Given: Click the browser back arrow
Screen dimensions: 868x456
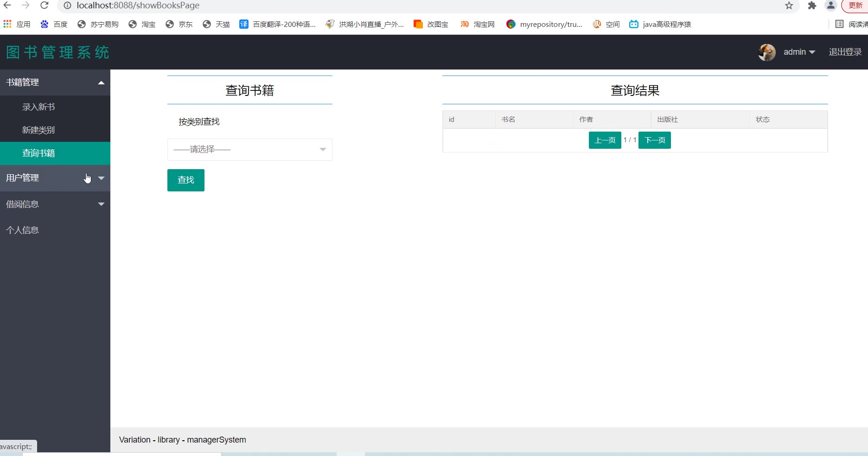Looking at the screenshot, I should click(x=7, y=6).
